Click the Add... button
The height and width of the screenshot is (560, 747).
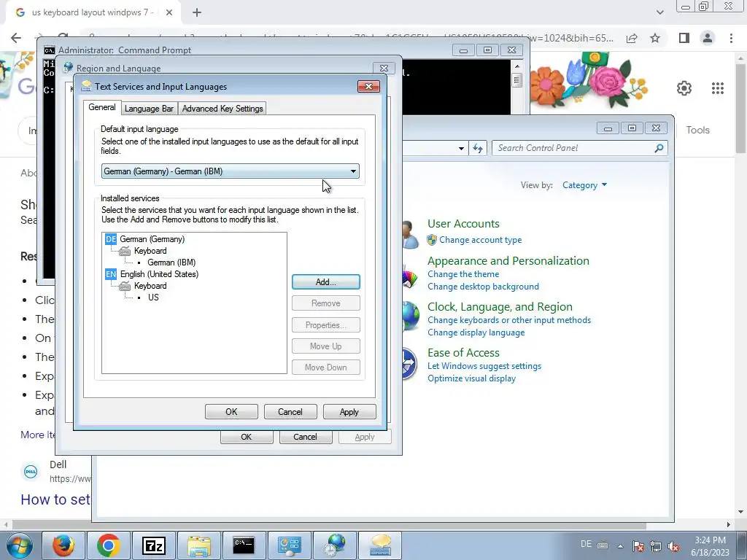click(x=326, y=282)
